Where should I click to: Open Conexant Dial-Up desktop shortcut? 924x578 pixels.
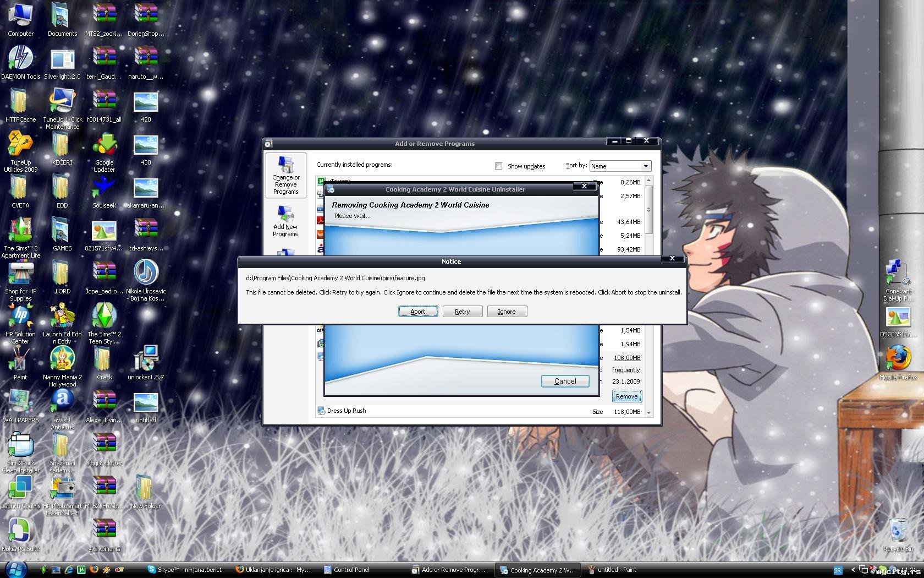898,281
